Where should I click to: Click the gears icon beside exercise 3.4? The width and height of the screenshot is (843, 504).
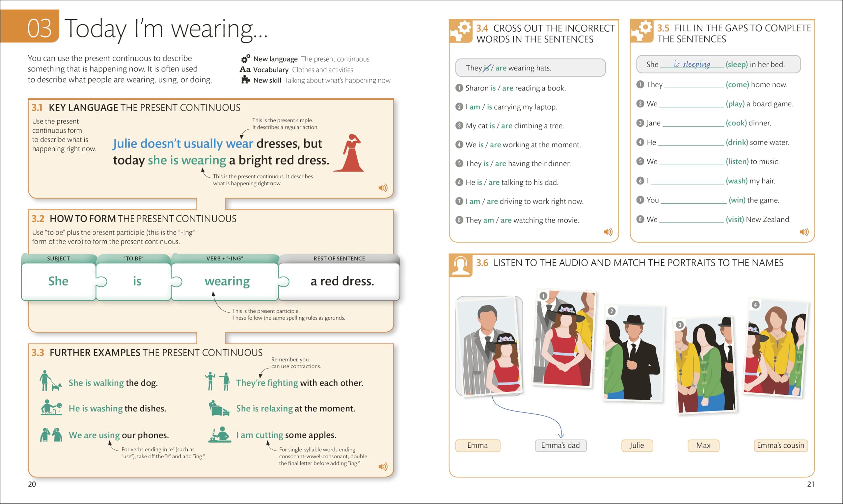coord(461,31)
